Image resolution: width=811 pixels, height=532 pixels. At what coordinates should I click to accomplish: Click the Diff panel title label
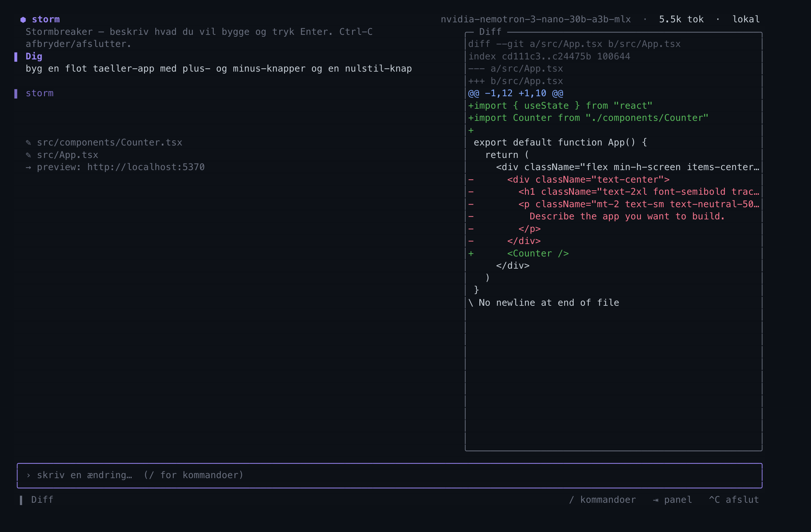(490, 32)
